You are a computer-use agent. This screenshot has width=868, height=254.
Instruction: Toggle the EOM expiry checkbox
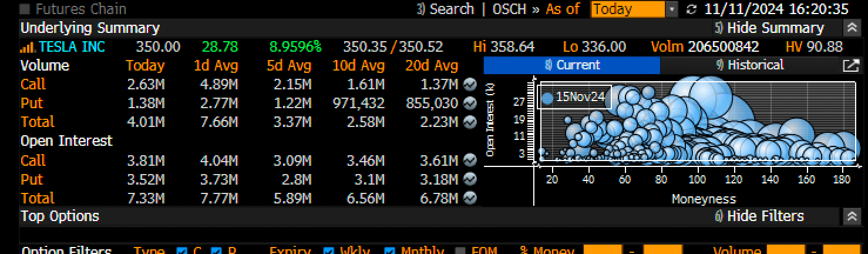[x=460, y=251]
